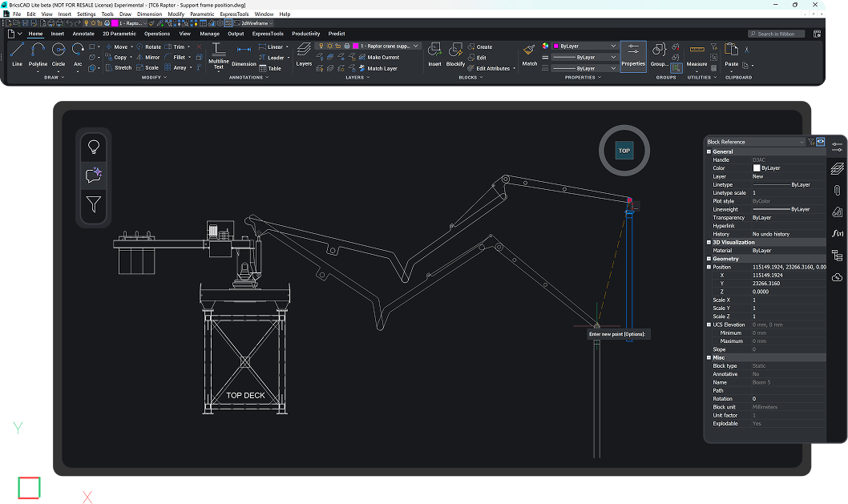Click the Edit block button
The image size is (848, 504).
tap(477, 58)
